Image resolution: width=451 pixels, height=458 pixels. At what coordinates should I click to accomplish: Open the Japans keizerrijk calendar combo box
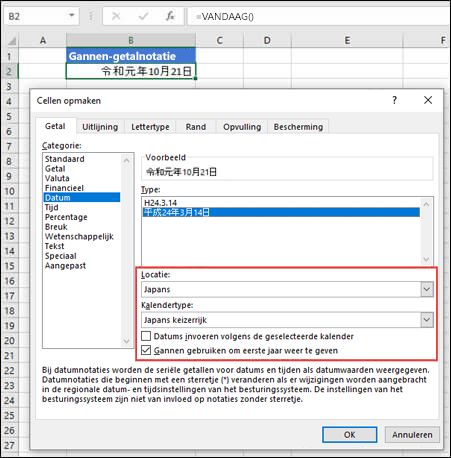[x=287, y=320]
